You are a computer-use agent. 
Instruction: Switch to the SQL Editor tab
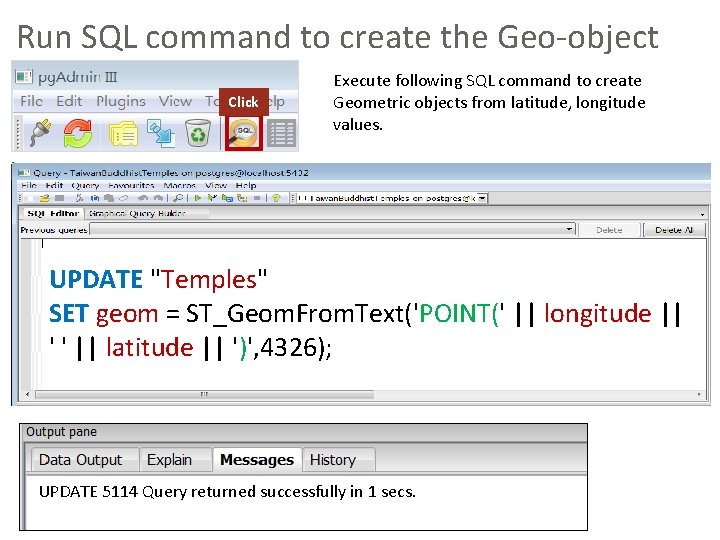tap(53, 213)
